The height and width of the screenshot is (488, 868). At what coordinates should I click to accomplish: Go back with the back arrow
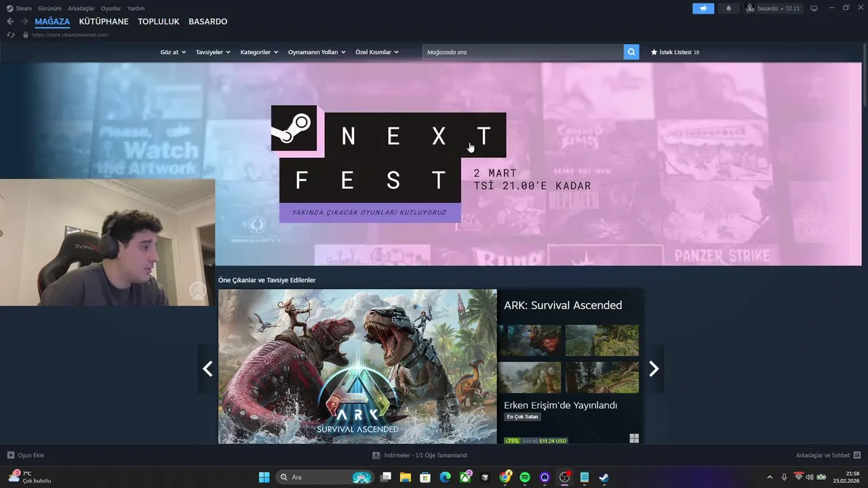pos(10,22)
